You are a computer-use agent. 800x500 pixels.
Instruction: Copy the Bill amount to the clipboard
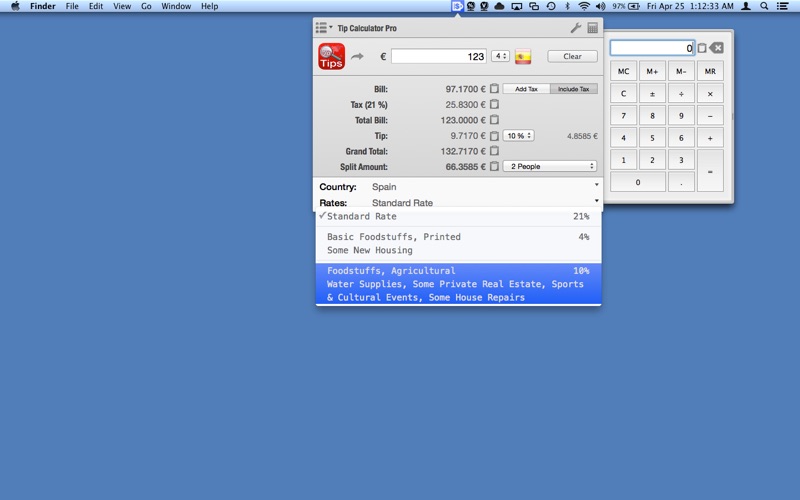point(494,89)
